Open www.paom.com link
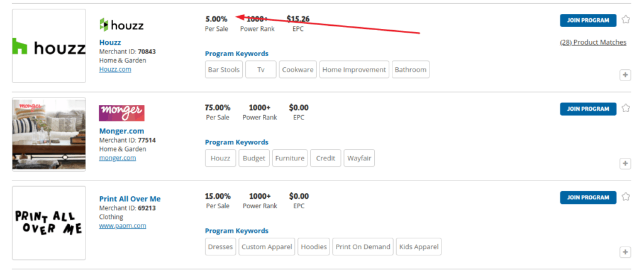Viewport: 644px width, 273px height. 123,226
